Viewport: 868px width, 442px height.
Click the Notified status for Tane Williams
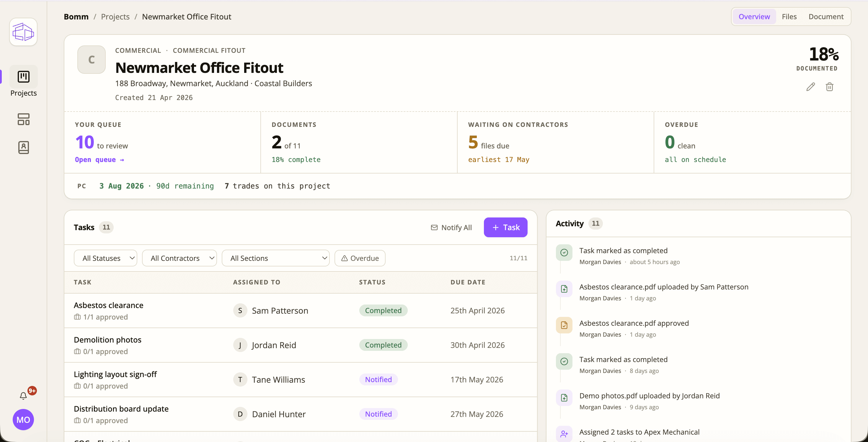tap(378, 379)
